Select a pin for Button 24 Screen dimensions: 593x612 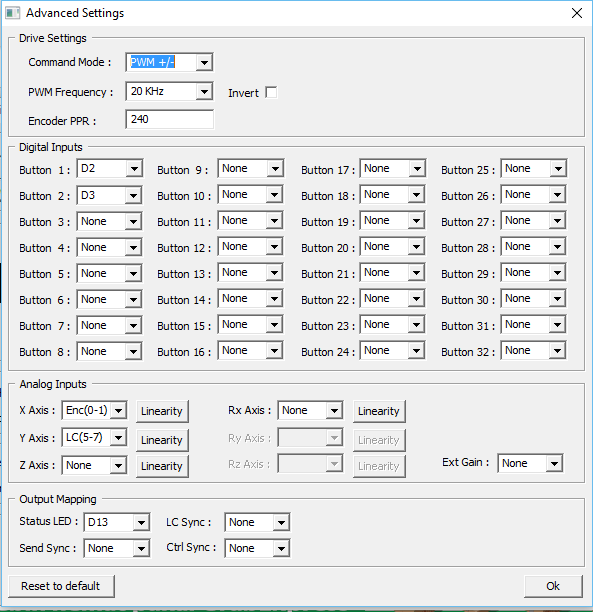click(393, 350)
